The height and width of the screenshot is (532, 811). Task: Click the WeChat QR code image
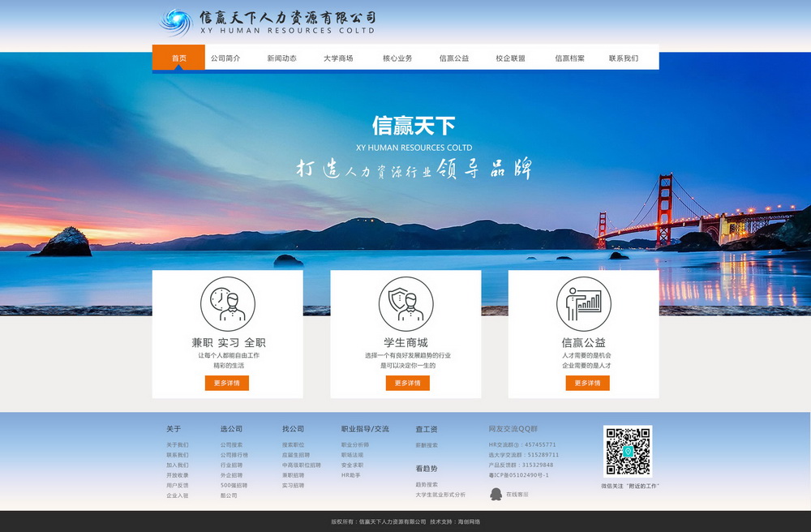pos(627,451)
